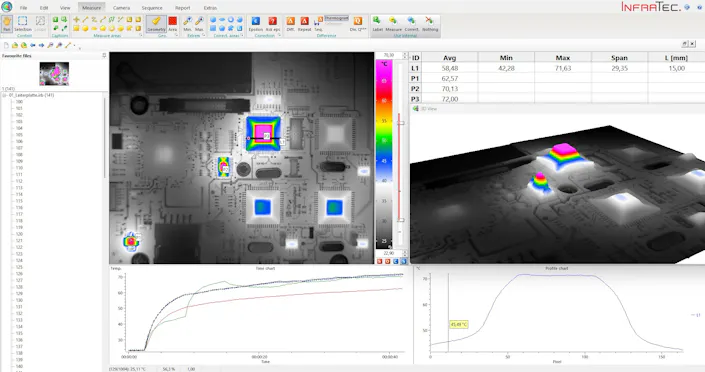Screen dimensions: 705x372
Task: Click the Max. extrem marker tool
Action: pyautogui.click(x=199, y=24)
